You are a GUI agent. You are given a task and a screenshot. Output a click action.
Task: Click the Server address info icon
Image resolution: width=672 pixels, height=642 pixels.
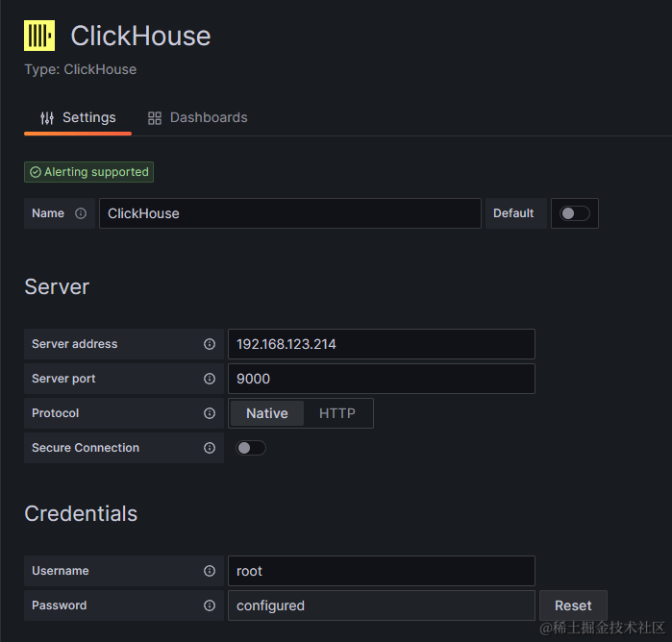[210, 344]
